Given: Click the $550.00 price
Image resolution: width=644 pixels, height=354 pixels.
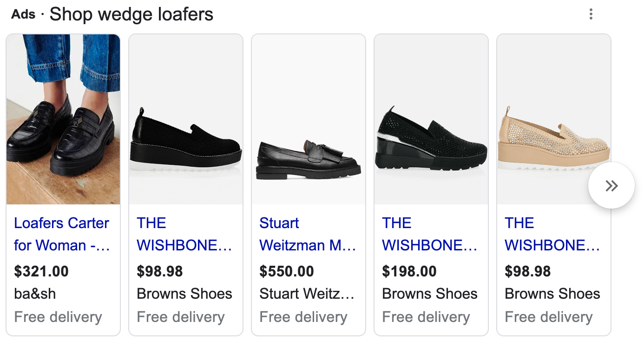Looking at the screenshot, I should pos(287,271).
